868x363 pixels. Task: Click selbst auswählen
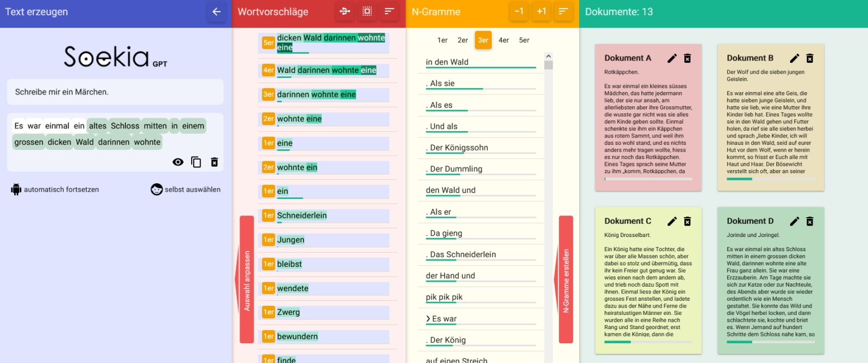pyautogui.click(x=186, y=190)
